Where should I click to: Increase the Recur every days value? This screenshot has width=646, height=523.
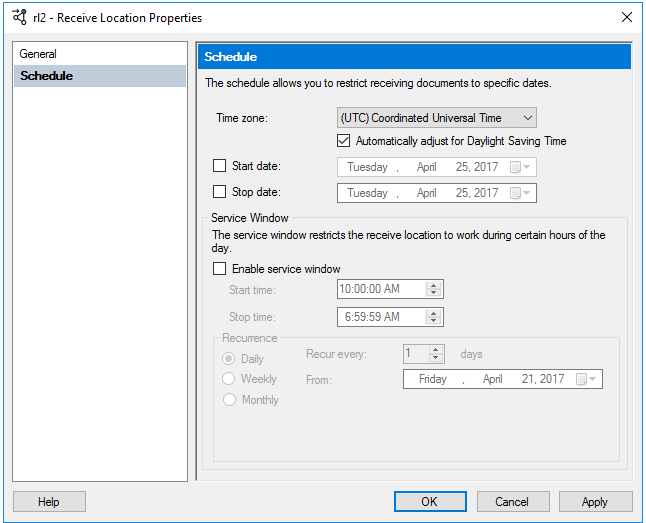click(x=435, y=350)
